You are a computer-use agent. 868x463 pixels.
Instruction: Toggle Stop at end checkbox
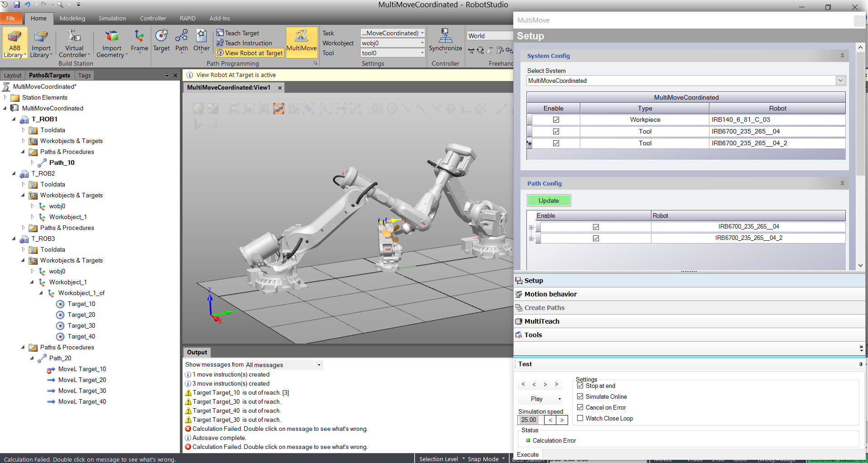click(580, 386)
